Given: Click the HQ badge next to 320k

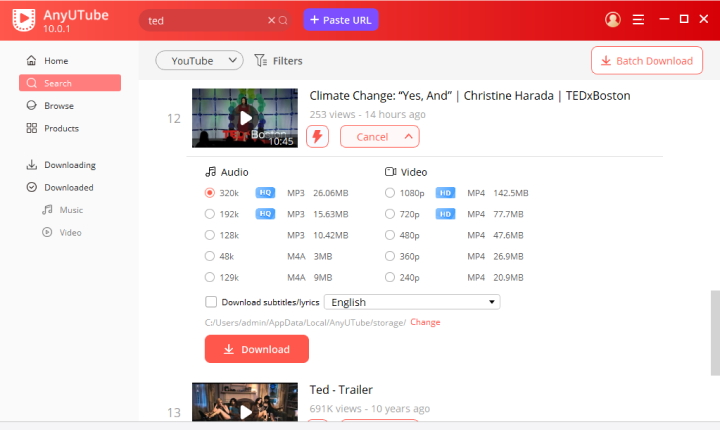Looking at the screenshot, I should tap(265, 193).
